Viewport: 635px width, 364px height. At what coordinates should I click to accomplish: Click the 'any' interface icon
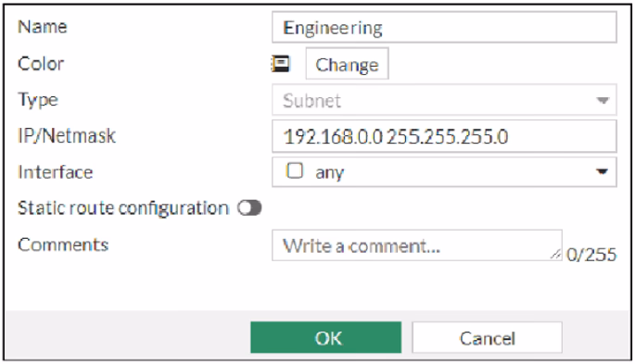pyautogui.click(x=295, y=170)
